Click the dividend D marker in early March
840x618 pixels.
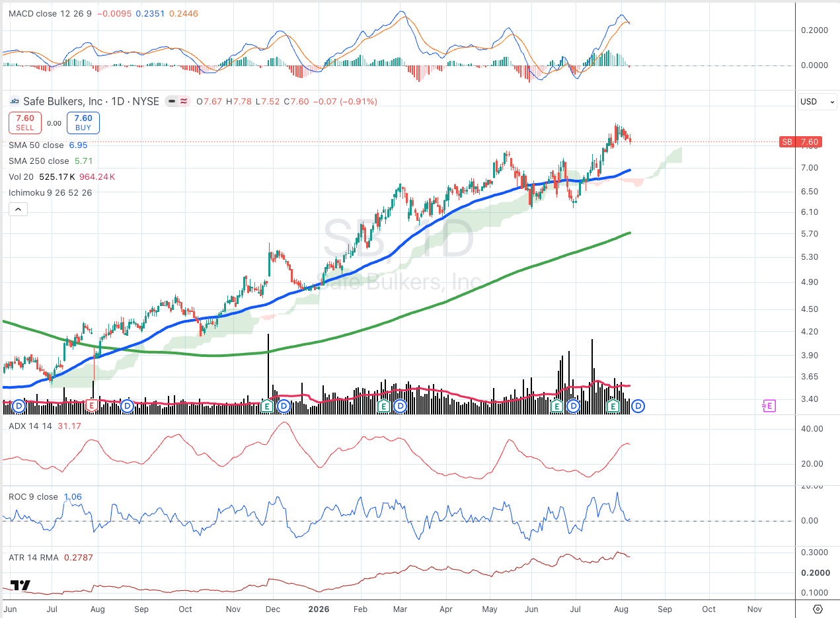401,405
